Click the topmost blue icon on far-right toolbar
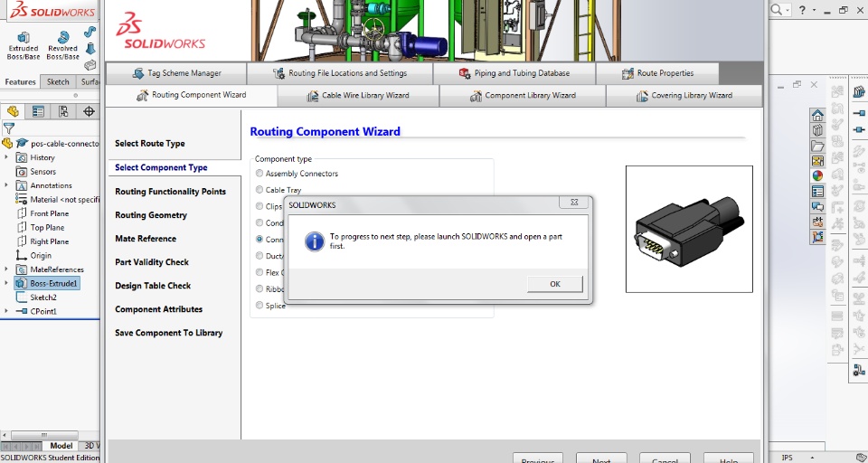This screenshot has height=463, width=868. pyautogui.click(x=859, y=91)
